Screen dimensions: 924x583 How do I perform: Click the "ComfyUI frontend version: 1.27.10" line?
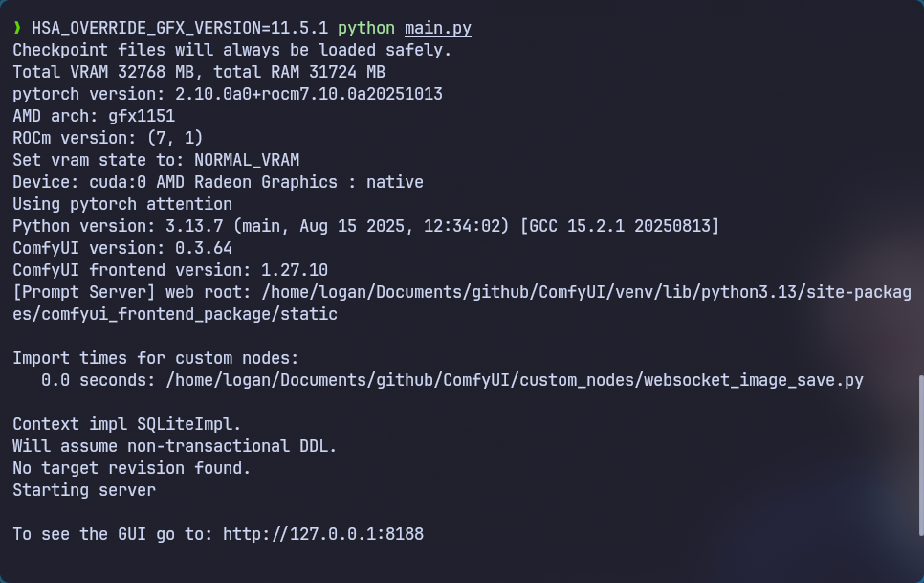coord(170,270)
